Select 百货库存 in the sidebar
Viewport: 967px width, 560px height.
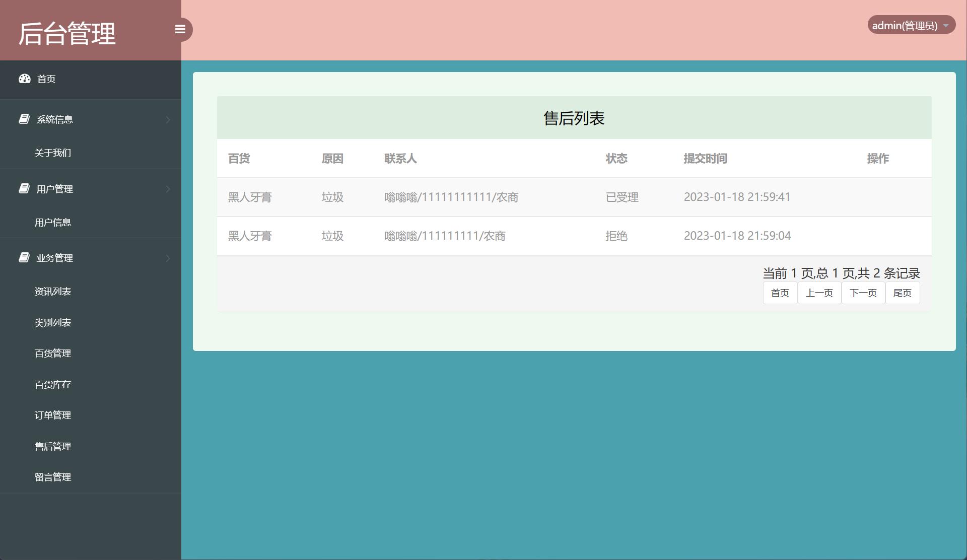[x=52, y=384]
